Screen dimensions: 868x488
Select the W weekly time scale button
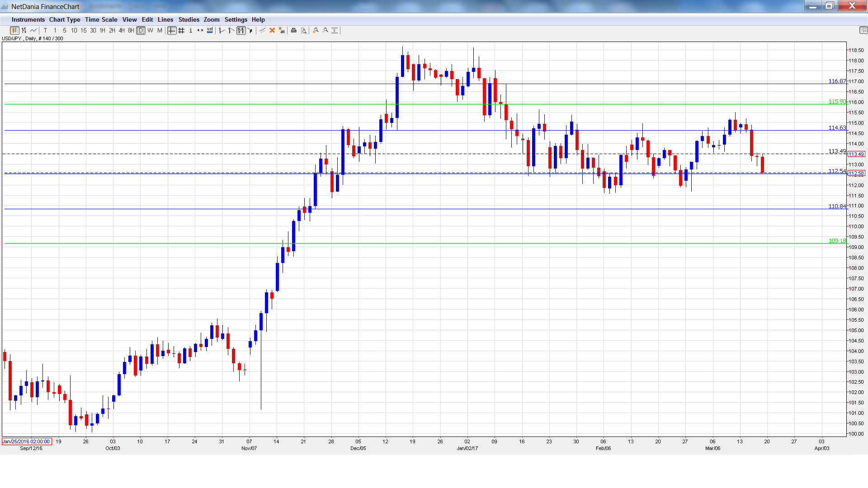[x=150, y=30]
